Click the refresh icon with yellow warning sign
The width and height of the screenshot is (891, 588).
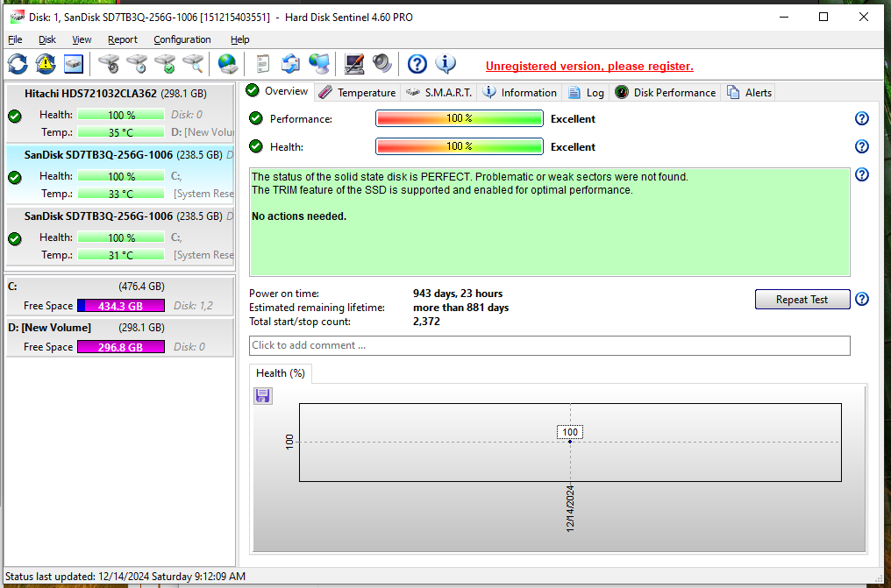(x=46, y=64)
